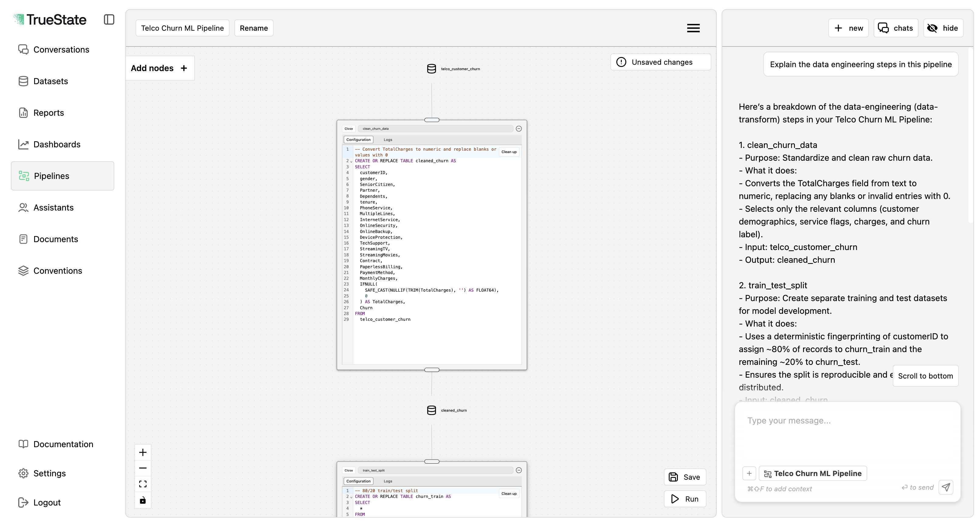The width and height of the screenshot is (980, 528).
Task: Fit the pipeline view using the frame icon
Action: (143, 484)
